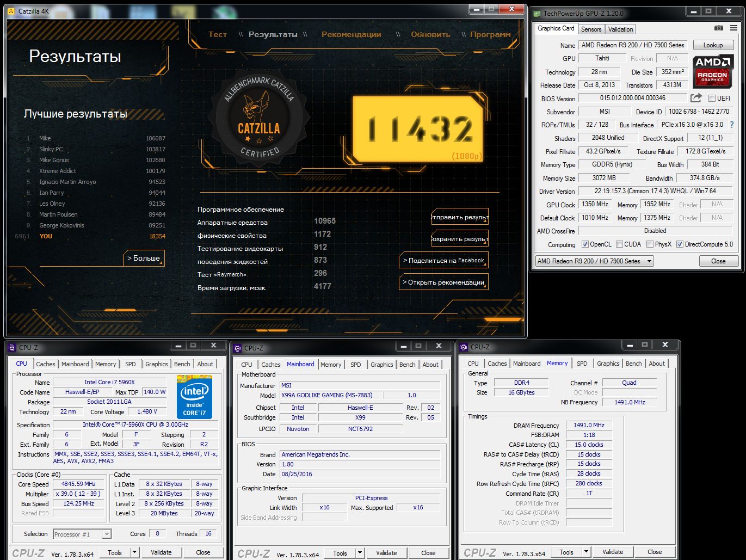Open the Обновить tab in Catzilla
Viewport: 746px width, 560px height.
[x=430, y=34]
